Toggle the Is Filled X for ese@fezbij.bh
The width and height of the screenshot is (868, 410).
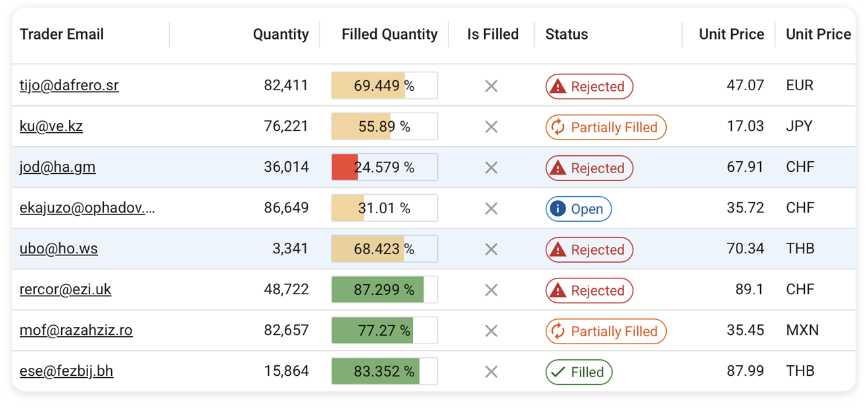tap(491, 371)
